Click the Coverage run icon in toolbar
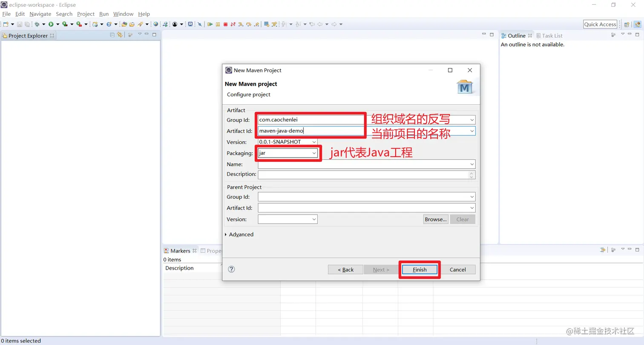Viewport: 644px width, 345px height. coord(65,24)
